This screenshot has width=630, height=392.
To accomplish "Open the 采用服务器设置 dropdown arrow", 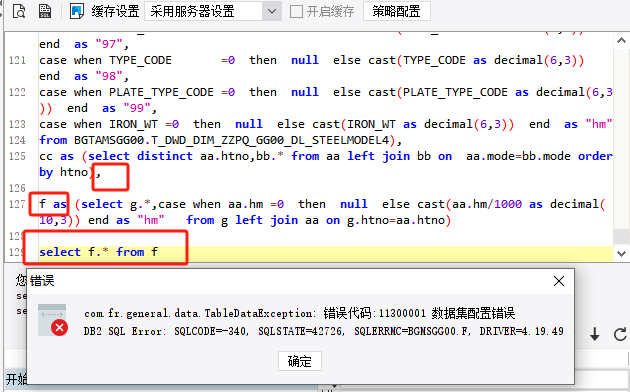I will pos(272,11).
